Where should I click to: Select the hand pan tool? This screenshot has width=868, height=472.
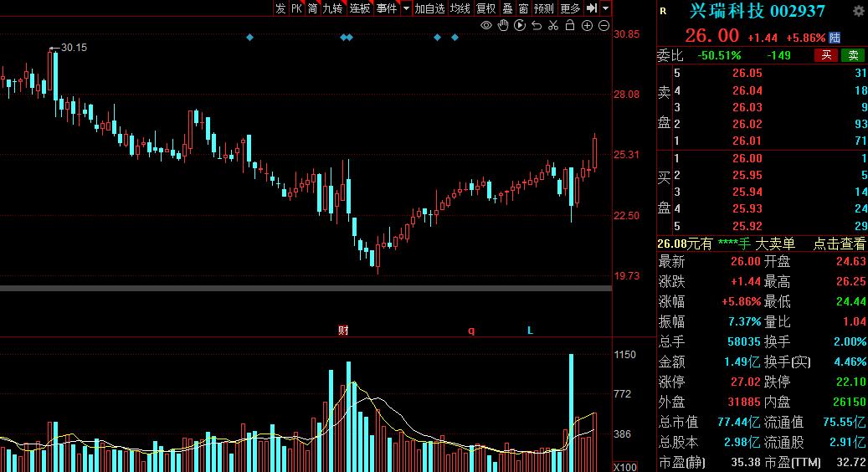tap(503, 25)
